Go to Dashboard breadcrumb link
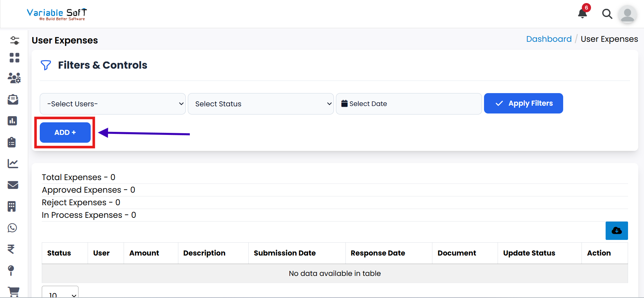 [549, 39]
